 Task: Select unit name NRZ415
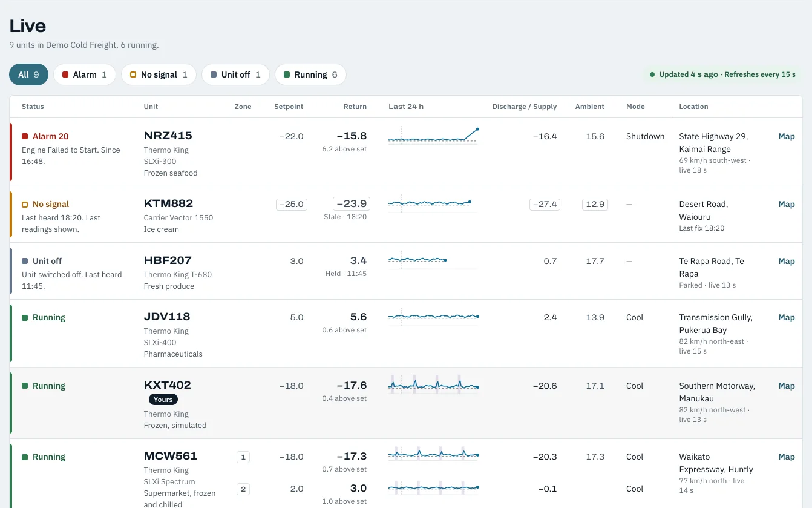tap(168, 136)
